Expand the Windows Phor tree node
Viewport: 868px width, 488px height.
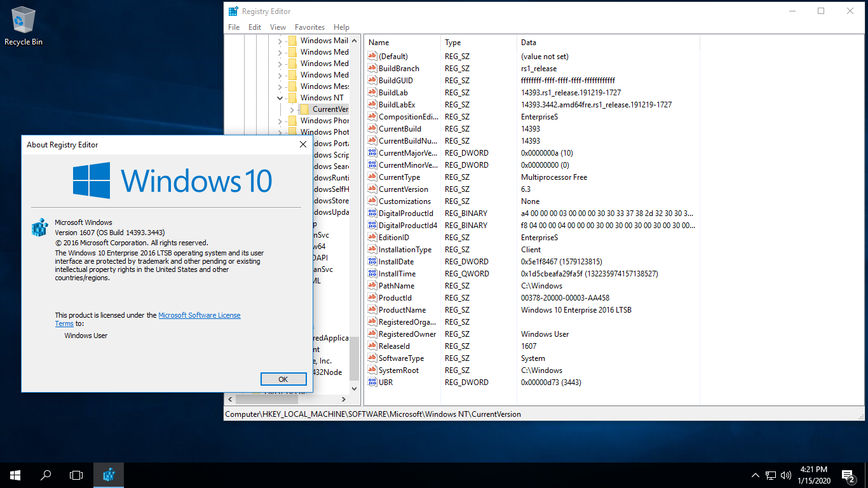[x=280, y=121]
